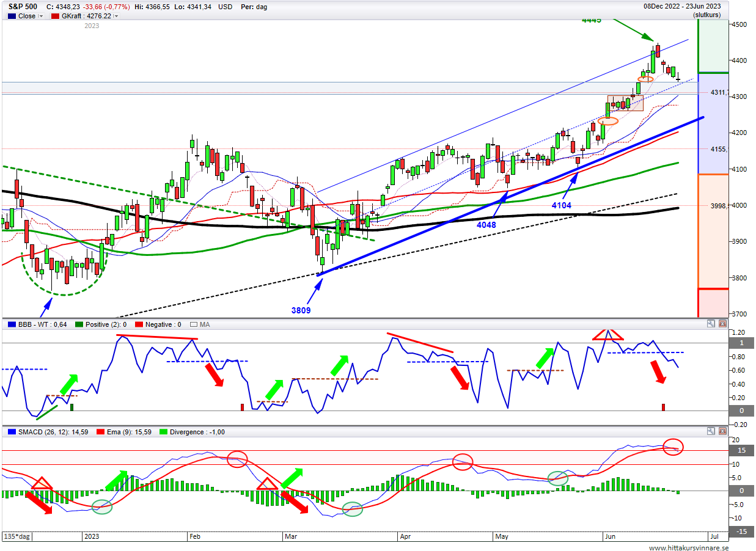Click the Feb label on the time axis
The height and width of the screenshot is (551, 756).
click(x=194, y=536)
